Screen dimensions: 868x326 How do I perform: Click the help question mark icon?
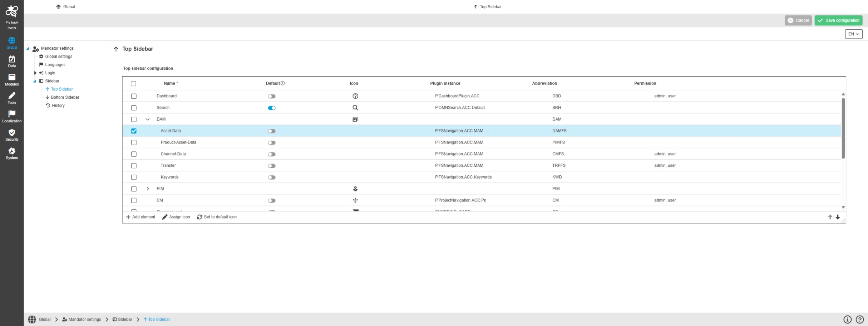point(860,320)
